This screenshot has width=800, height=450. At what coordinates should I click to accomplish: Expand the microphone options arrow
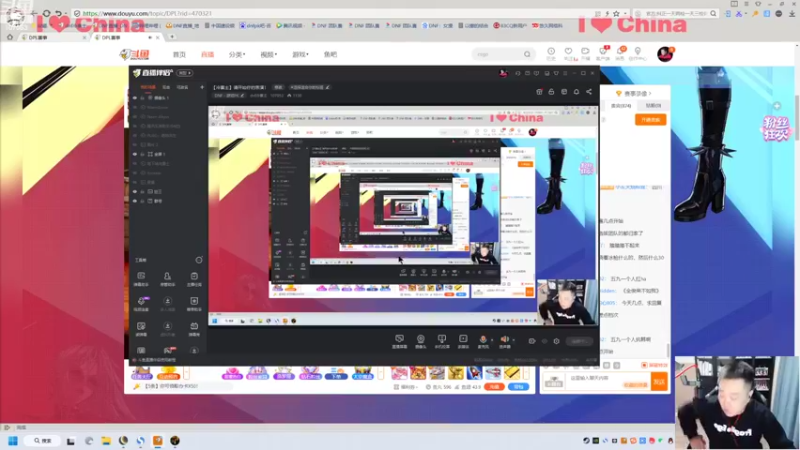tap(492, 339)
